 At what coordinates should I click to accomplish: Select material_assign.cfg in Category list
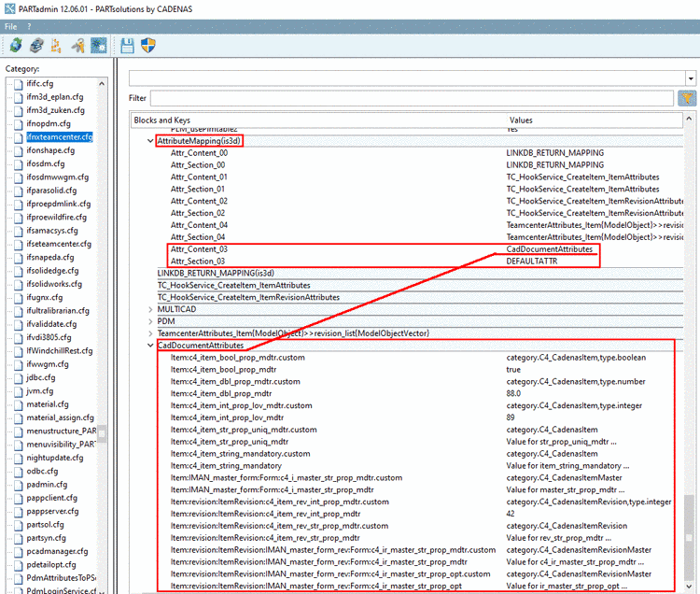click(61, 418)
